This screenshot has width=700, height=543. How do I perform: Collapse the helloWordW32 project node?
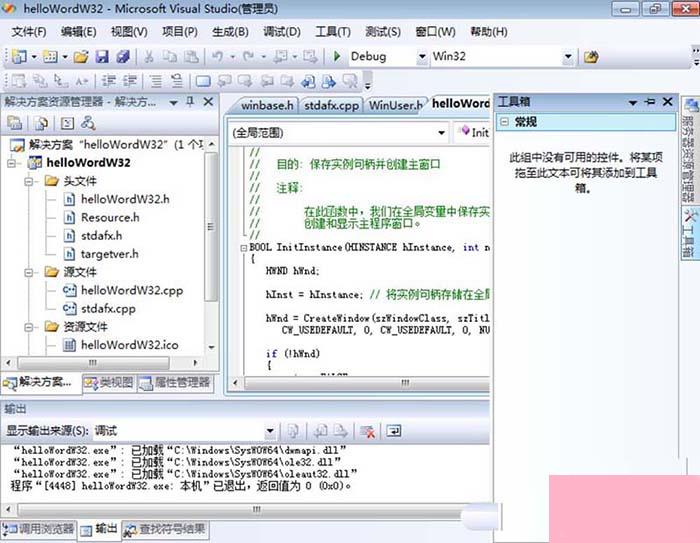coord(12,163)
